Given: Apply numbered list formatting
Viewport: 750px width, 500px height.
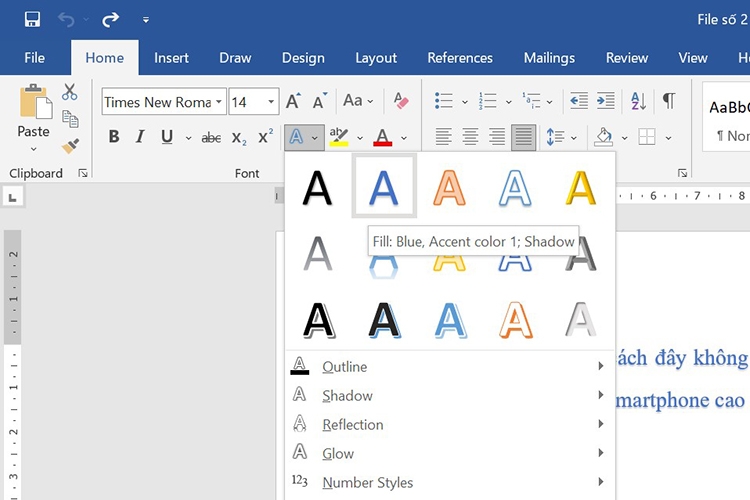Looking at the screenshot, I should (487, 101).
